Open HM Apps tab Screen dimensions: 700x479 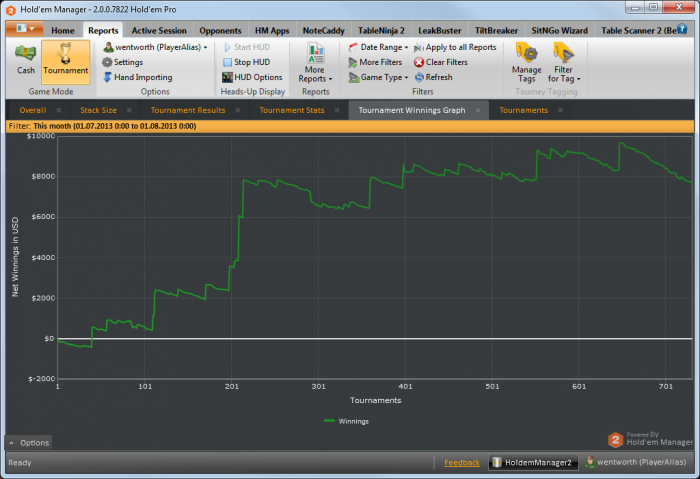[272, 30]
